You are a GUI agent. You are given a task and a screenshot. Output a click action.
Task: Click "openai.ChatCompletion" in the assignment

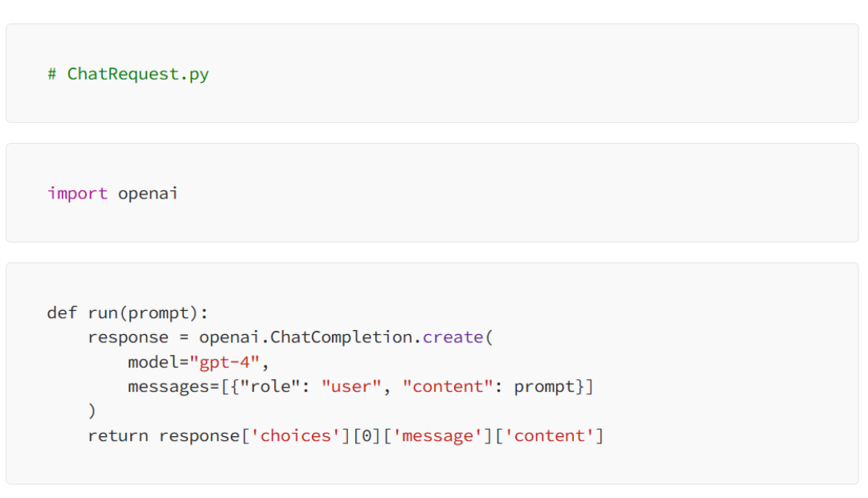305,337
